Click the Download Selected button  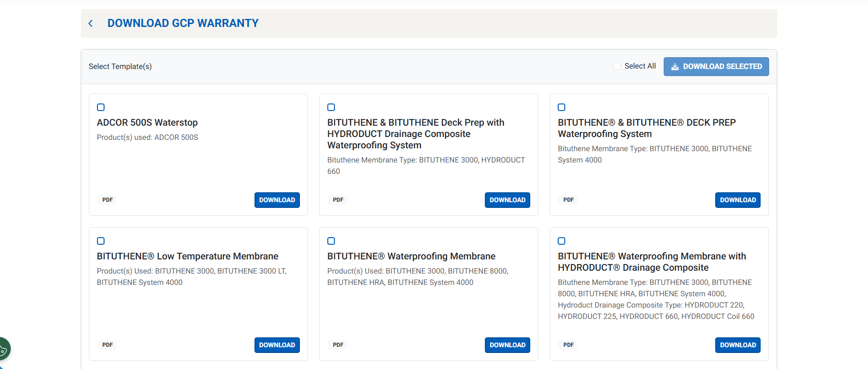tap(716, 67)
